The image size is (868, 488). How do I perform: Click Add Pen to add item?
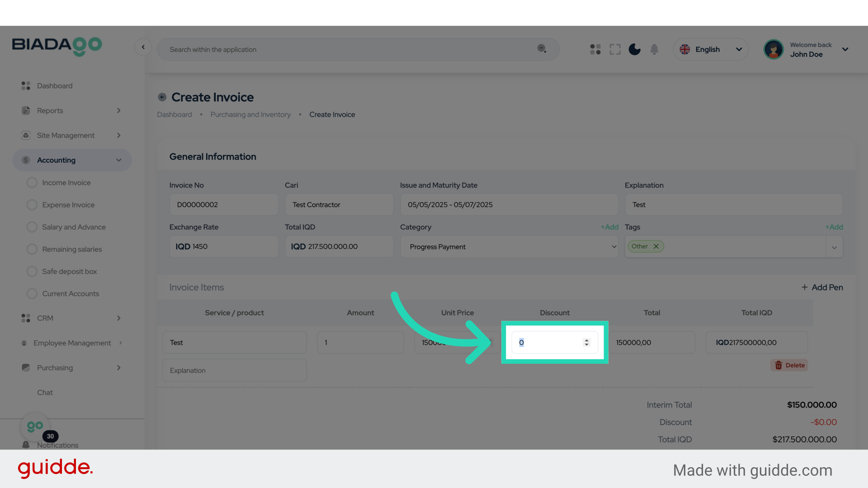coord(822,287)
